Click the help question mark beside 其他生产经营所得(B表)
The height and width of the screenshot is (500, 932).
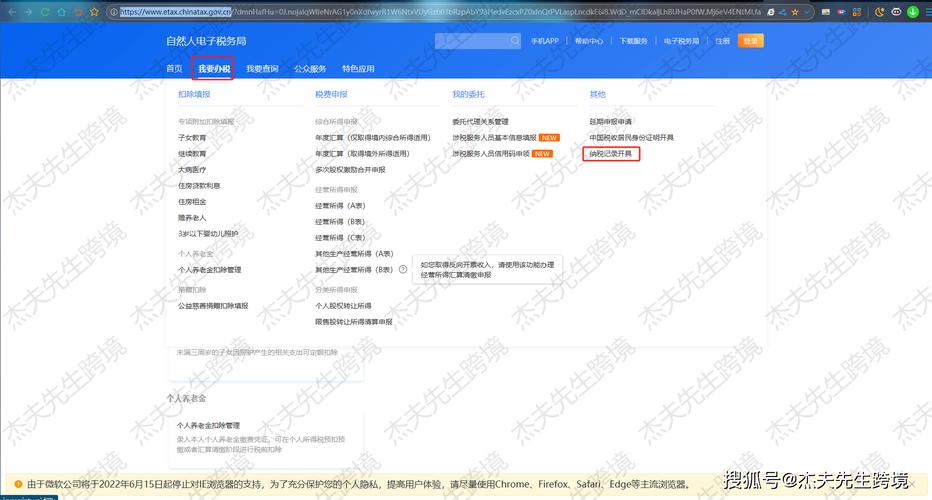pos(403,269)
